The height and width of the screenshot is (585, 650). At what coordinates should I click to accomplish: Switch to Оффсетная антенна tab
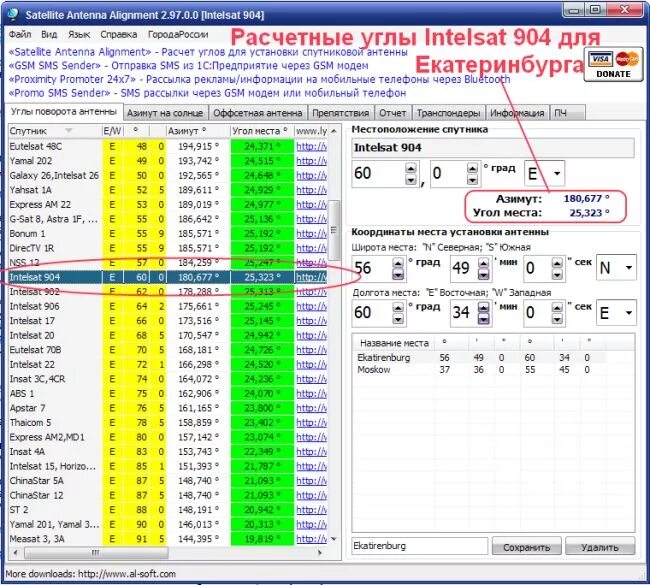click(257, 113)
